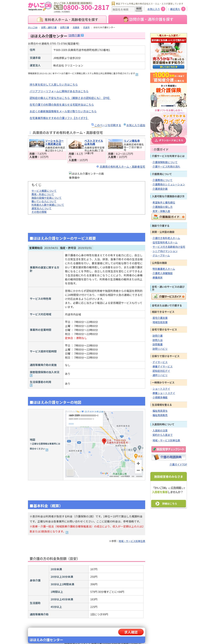Screen dimensions: 215x644
Task: Open 特別養護老人ホーム link
Action: click(x=164, y=269)
